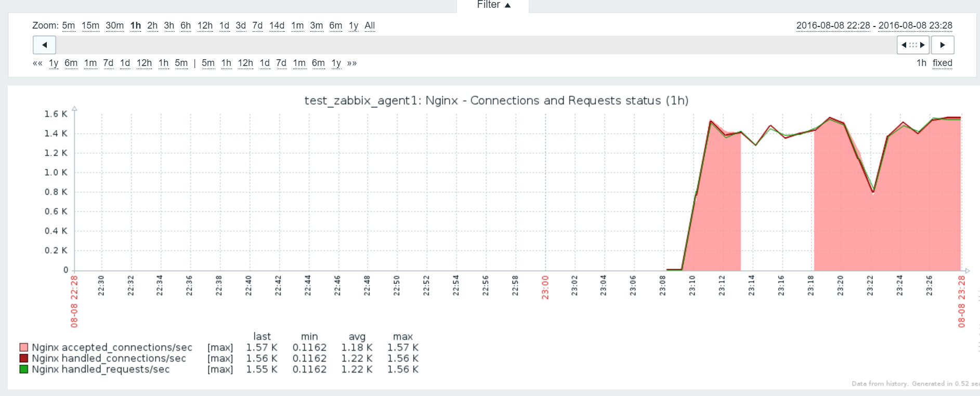The image size is (980, 396).
Task: Select the 1h zoom level
Action: coord(136,26)
